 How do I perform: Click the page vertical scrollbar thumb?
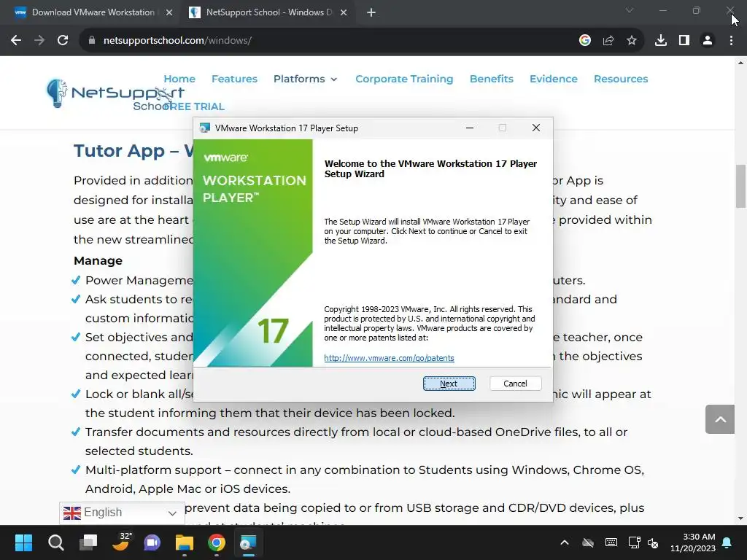coord(741,186)
